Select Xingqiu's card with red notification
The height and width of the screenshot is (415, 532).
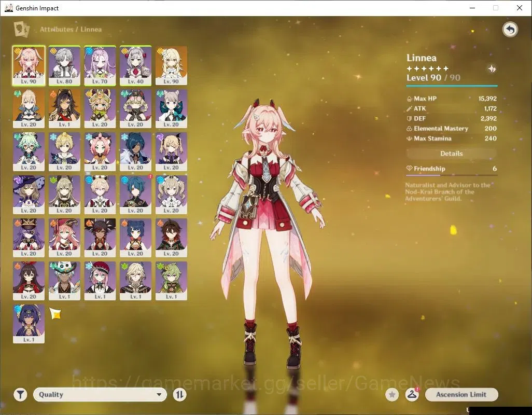click(x=136, y=195)
